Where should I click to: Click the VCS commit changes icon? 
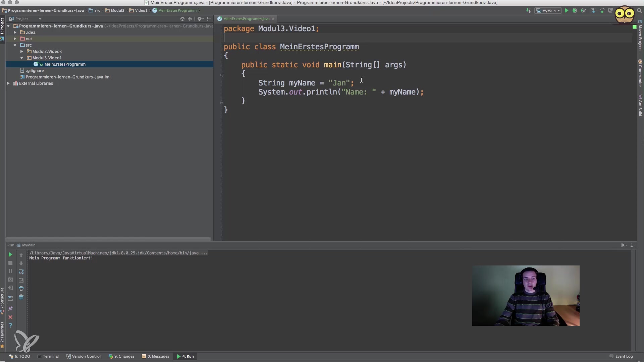tap(602, 11)
